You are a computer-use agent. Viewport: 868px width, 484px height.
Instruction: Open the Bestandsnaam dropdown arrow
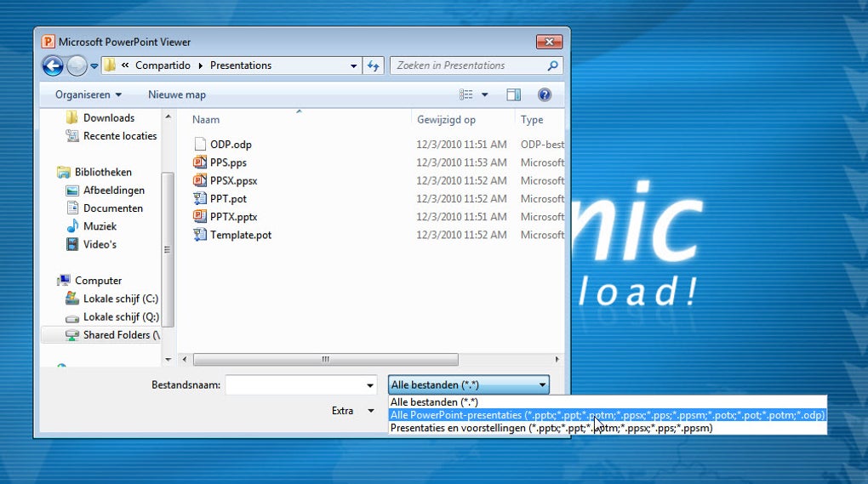(370, 385)
